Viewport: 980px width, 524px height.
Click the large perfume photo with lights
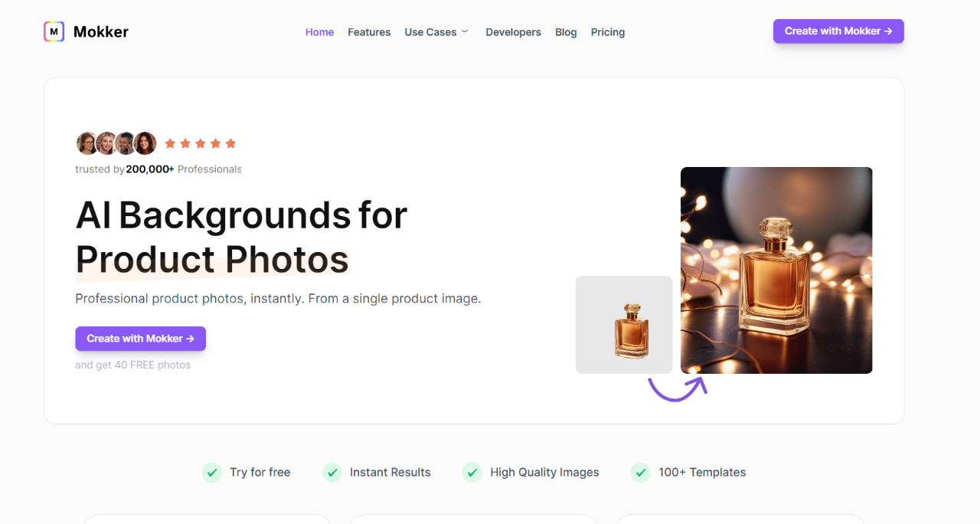pyautogui.click(x=776, y=270)
